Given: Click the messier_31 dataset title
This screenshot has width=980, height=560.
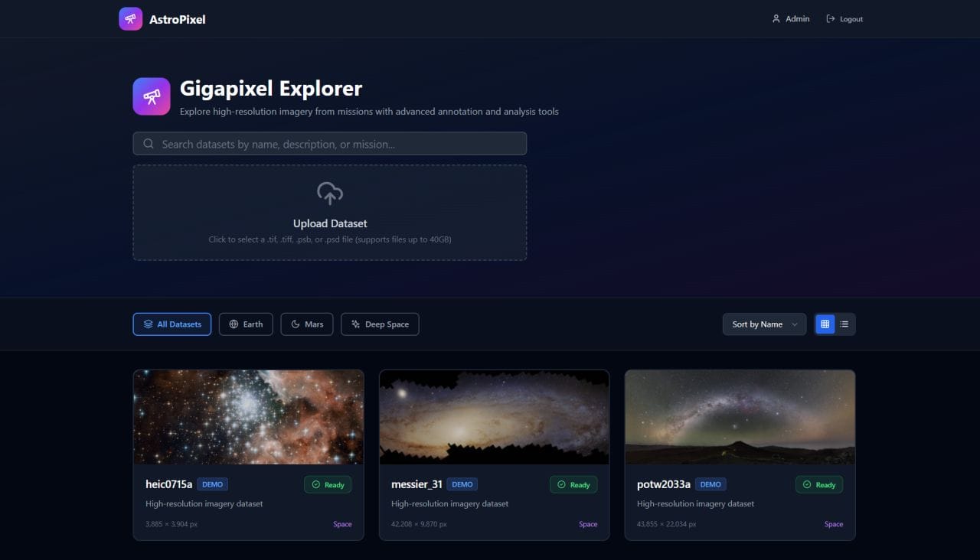Looking at the screenshot, I should pyautogui.click(x=416, y=484).
